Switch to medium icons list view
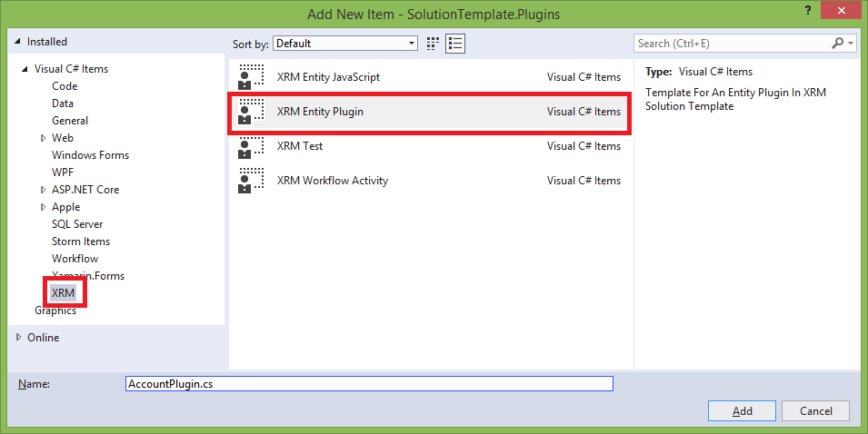This screenshot has width=868, height=434. click(456, 43)
